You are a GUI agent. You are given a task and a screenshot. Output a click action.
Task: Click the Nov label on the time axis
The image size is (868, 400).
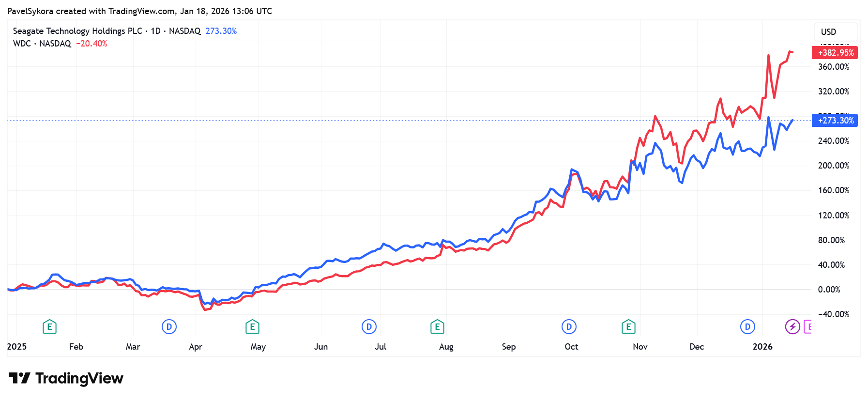[x=640, y=347]
